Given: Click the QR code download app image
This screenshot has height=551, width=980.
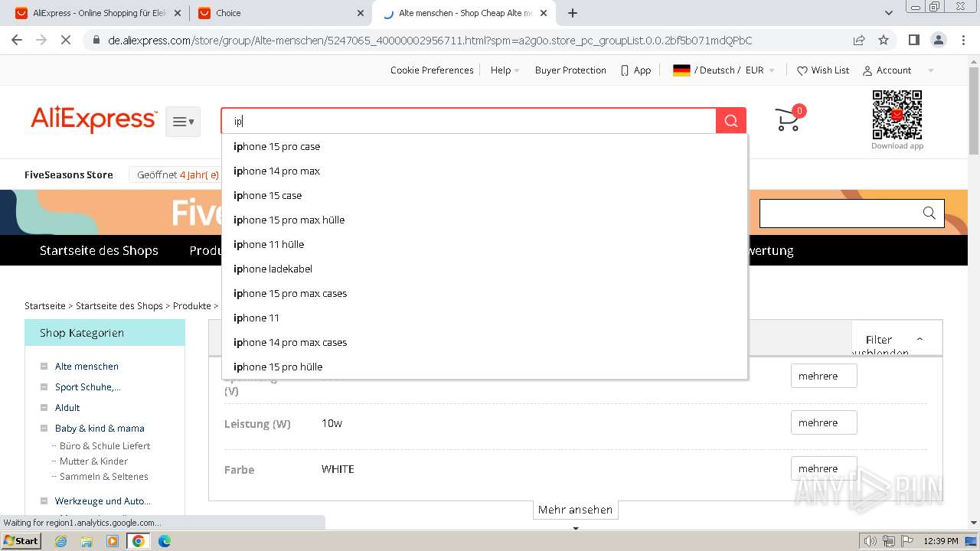Looking at the screenshot, I should pos(897,115).
